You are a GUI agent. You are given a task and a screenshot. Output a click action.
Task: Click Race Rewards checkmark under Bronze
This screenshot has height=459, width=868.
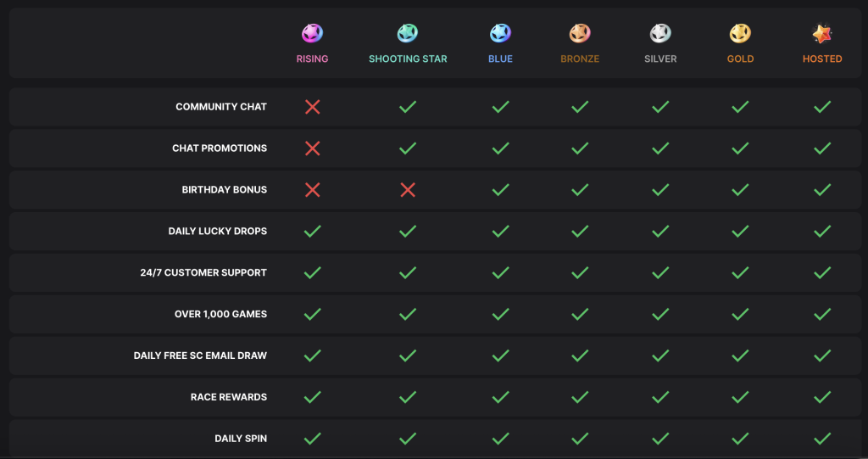coord(580,397)
